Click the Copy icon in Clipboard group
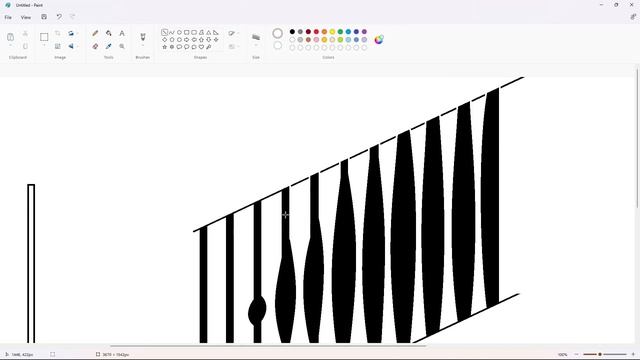Image resolution: width=640 pixels, height=360 pixels. point(25,47)
